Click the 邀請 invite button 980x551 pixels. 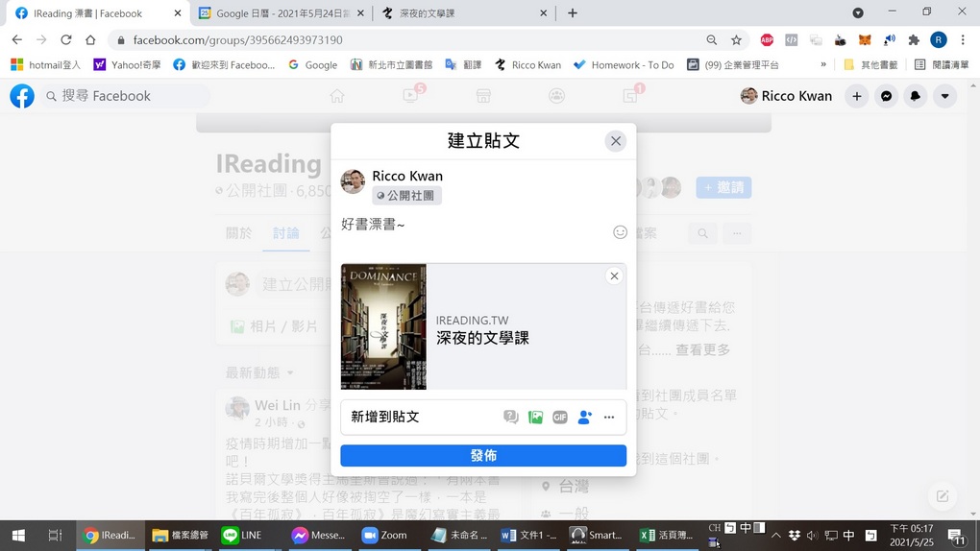click(x=723, y=187)
